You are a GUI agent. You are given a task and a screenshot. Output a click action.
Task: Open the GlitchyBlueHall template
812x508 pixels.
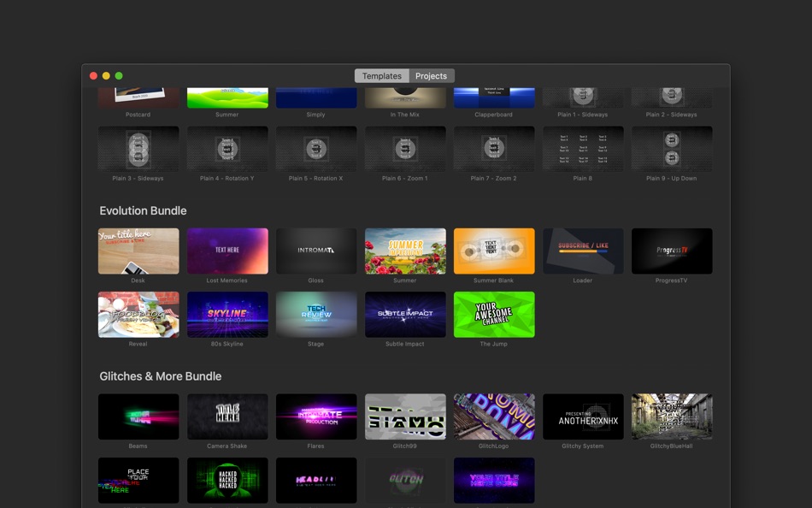[x=672, y=416]
